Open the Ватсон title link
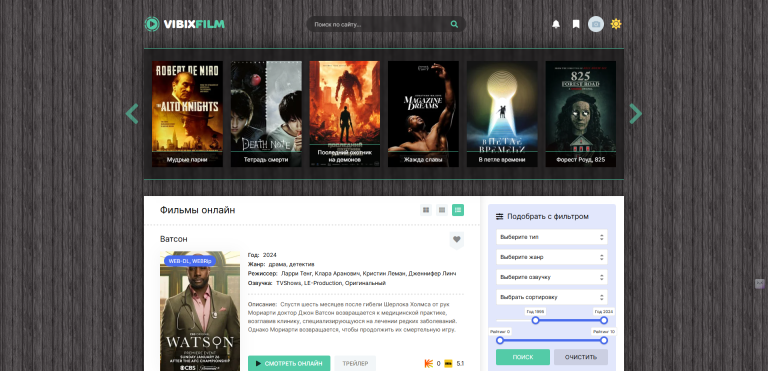 coord(173,239)
